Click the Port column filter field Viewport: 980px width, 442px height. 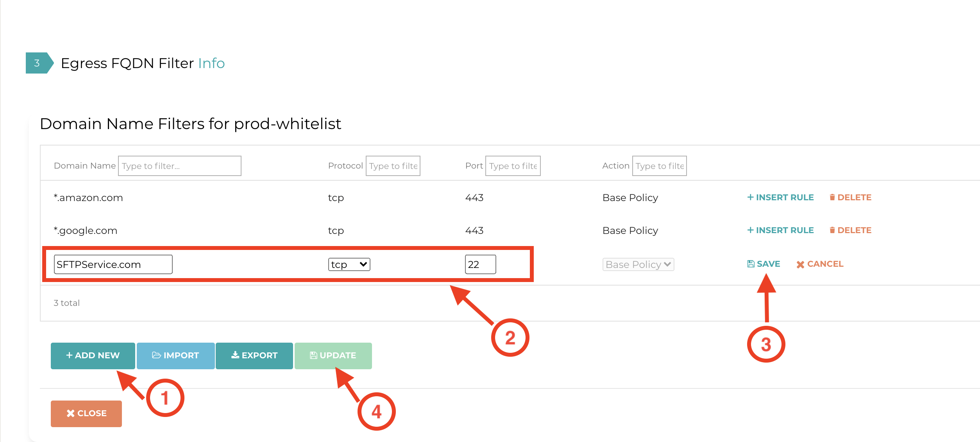(x=513, y=166)
